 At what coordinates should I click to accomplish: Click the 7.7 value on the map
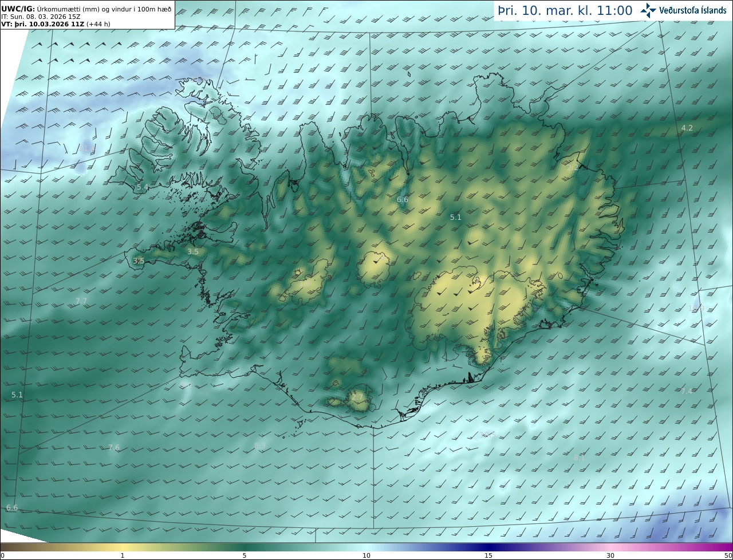coord(81,301)
